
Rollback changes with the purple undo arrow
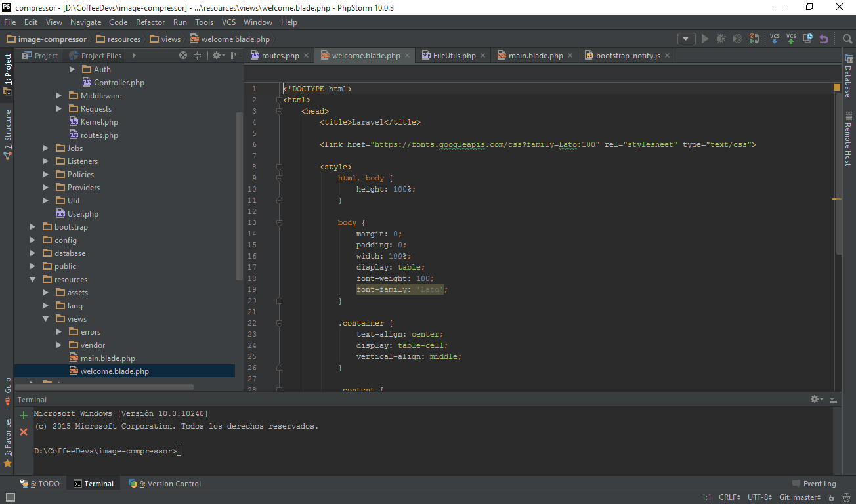coord(825,39)
